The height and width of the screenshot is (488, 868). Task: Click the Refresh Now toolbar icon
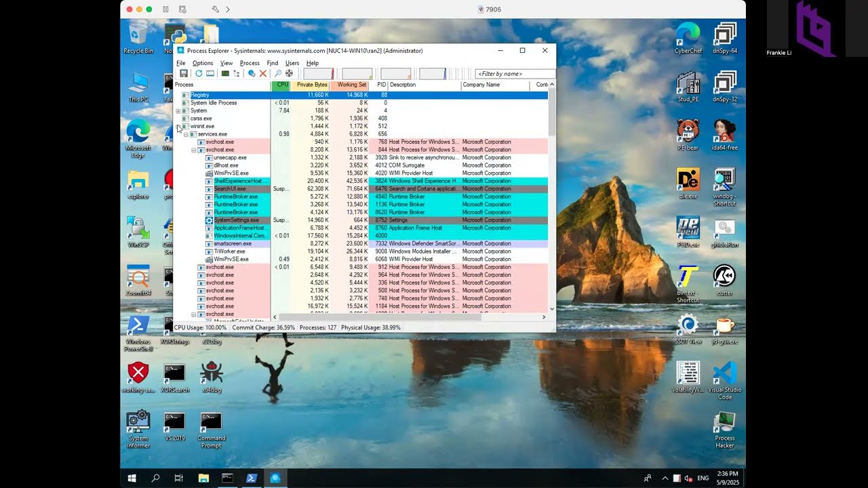[199, 73]
